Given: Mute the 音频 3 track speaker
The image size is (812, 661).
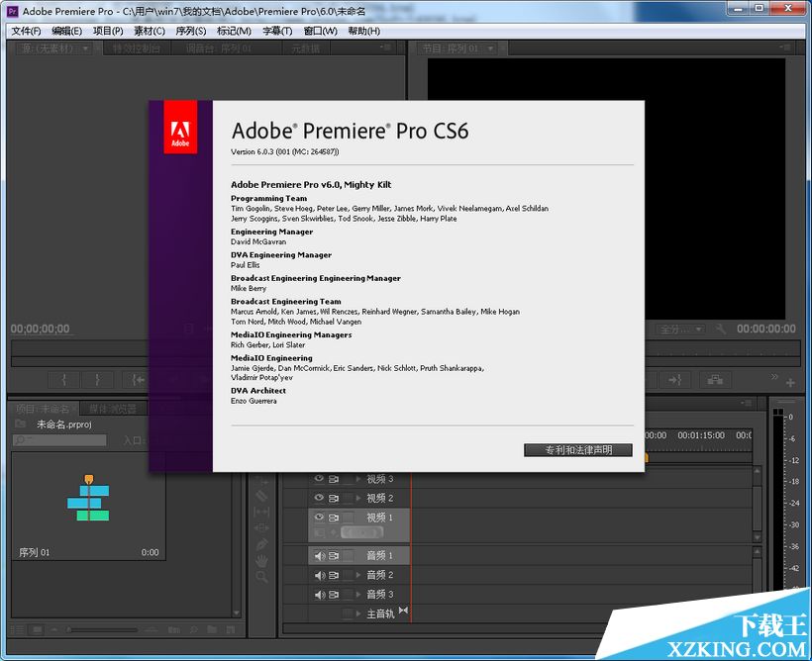Looking at the screenshot, I should click(x=320, y=595).
